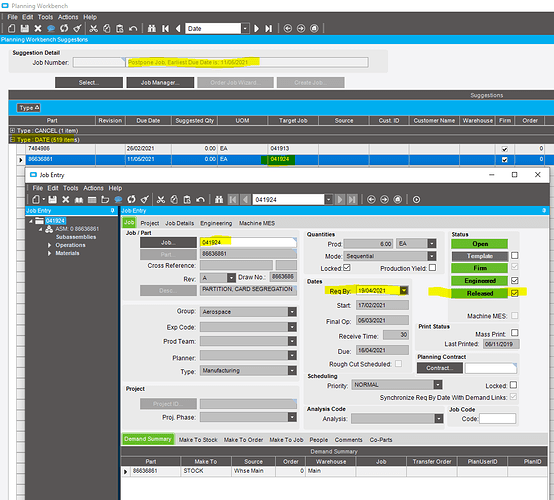This screenshot has width=554, height=500.
Task: Expand the Operations tree node
Action: 49,245
